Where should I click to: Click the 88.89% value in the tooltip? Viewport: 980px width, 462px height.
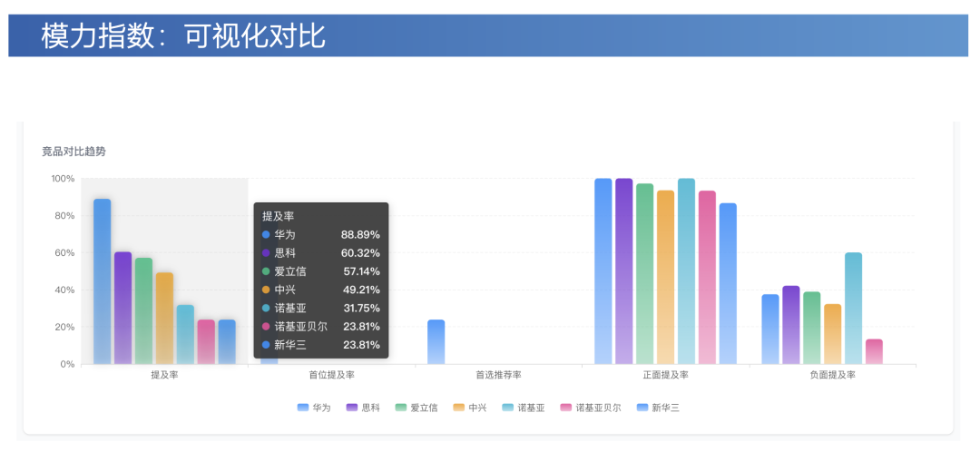coord(360,235)
